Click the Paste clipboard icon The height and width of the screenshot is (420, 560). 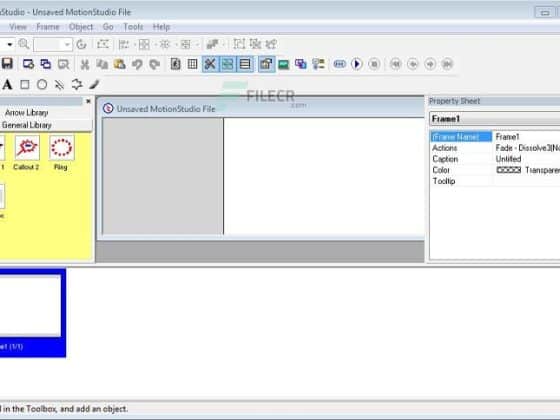pos(120,64)
